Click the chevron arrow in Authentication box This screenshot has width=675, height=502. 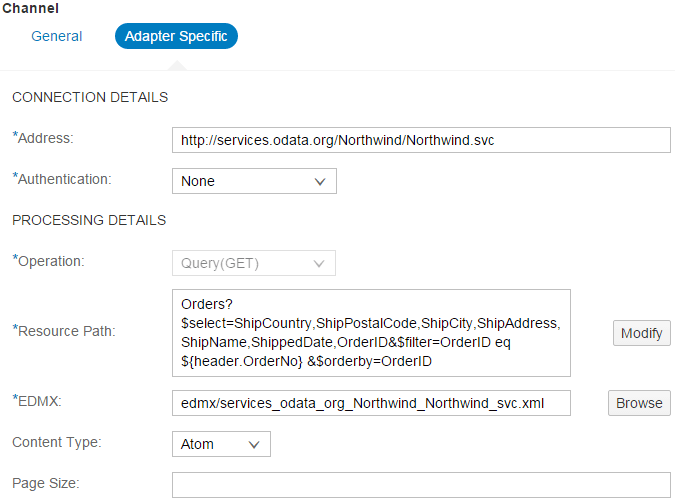click(x=320, y=181)
